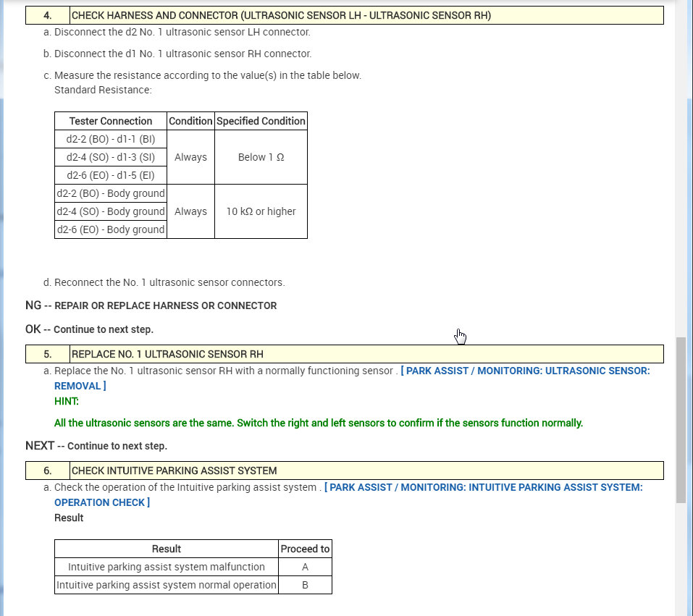Click the OK Continue to next step line
693x616 pixels.
(89, 329)
